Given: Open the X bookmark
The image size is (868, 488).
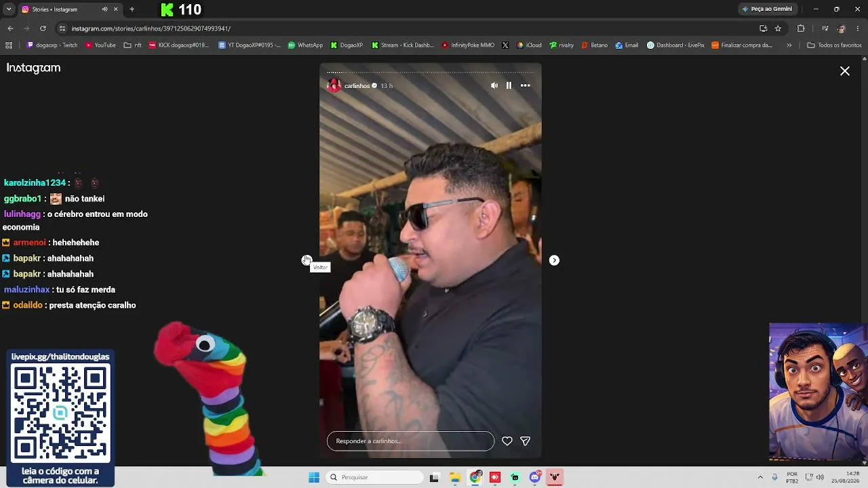Looking at the screenshot, I should tap(505, 45).
